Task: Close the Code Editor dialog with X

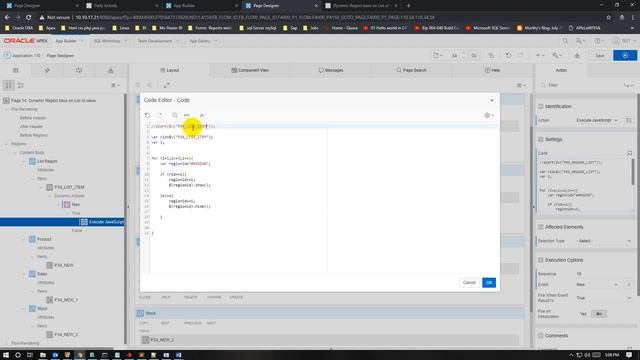Action: (x=491, y=100)
